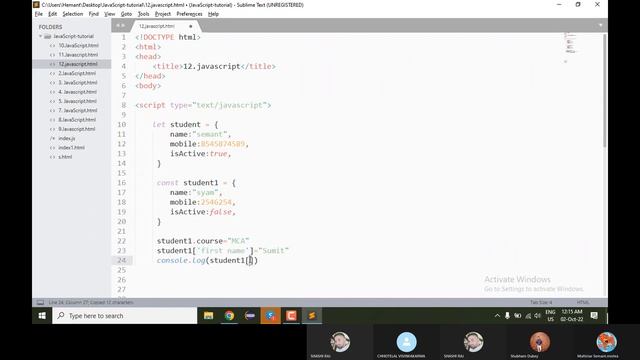Open the Tools menu
The image size is (640, 360).
[143, 14]
